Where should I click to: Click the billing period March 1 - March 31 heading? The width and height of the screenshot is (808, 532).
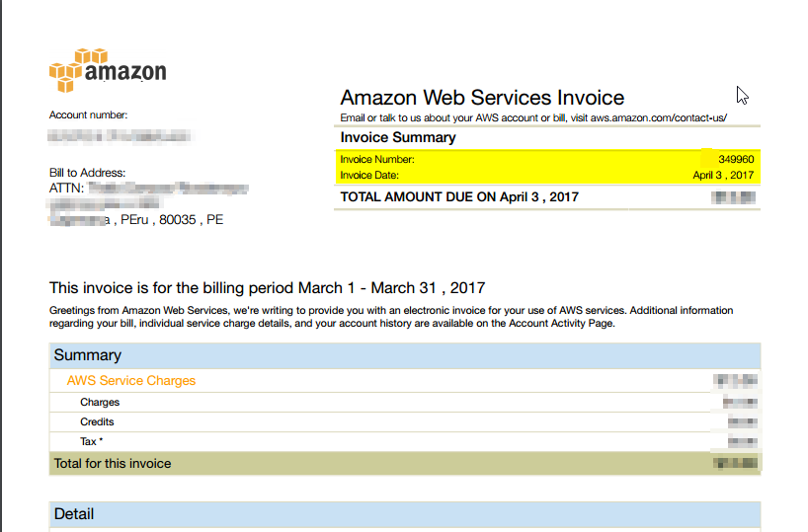coord(267,288)
